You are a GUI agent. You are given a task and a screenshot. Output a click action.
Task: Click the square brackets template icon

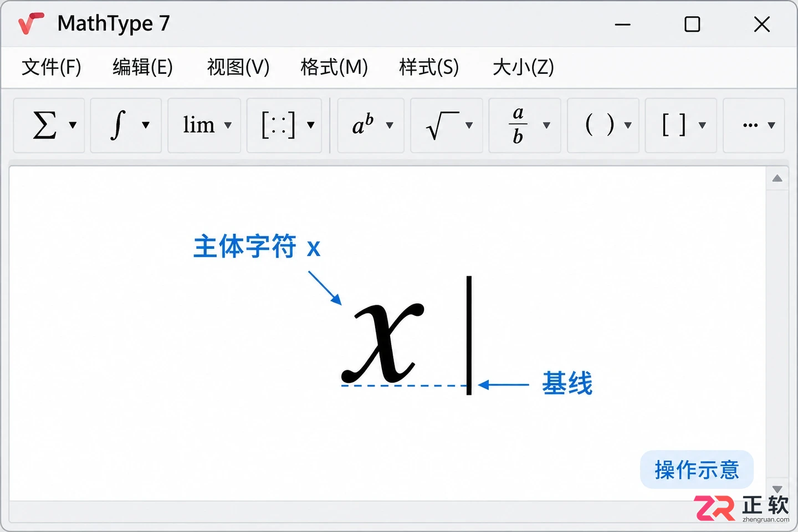coord(674,125)
